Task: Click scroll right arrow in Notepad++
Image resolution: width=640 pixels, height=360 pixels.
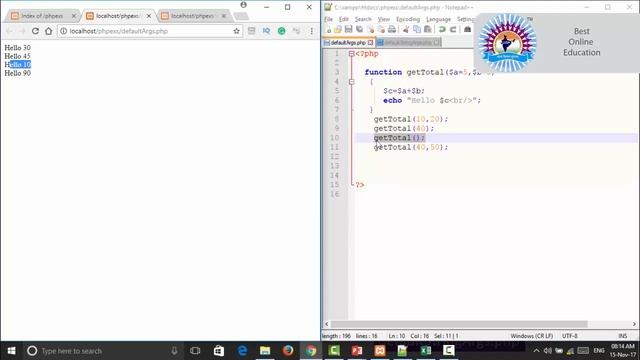Action: tap(634, 324)
